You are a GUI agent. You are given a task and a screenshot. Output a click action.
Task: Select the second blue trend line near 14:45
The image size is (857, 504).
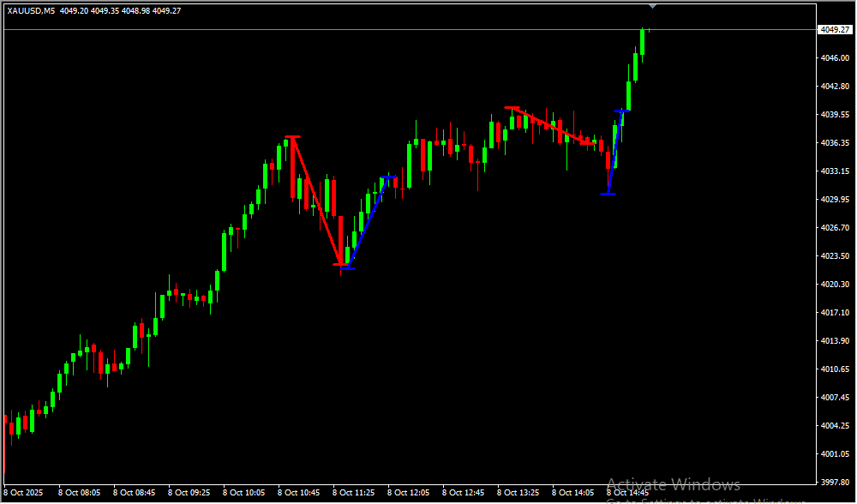(x=615, y=153)
